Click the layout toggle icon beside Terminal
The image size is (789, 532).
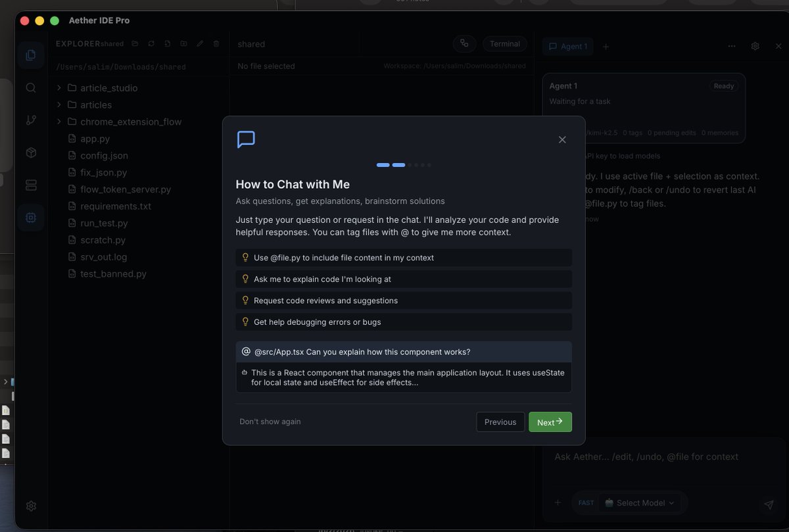click(x=465, y=44)
